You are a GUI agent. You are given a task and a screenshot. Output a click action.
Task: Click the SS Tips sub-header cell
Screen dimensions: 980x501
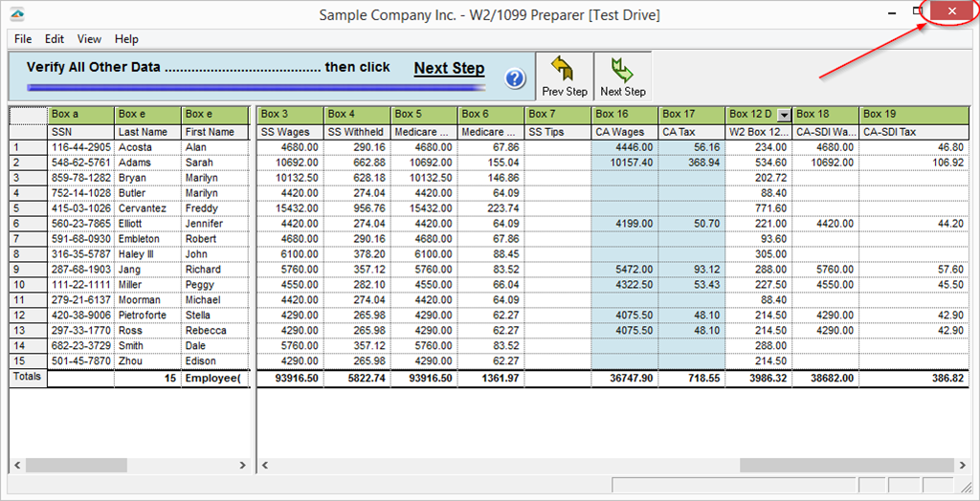[x=558, y=132]
